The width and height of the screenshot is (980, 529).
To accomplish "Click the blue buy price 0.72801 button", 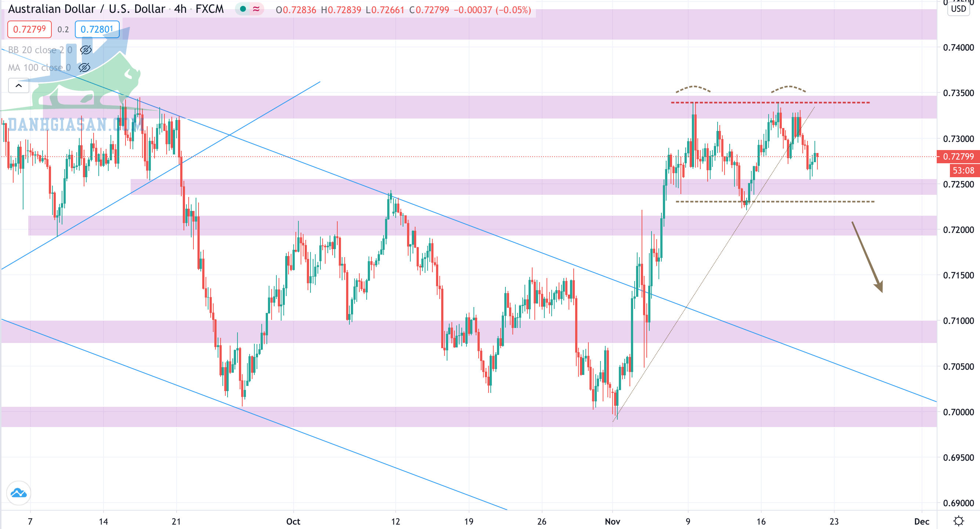I will coord(97,29).
